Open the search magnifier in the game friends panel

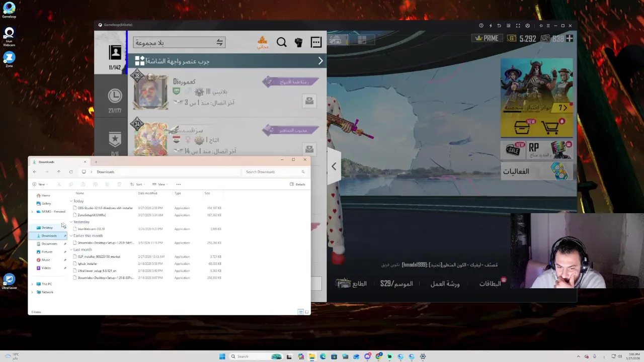282,43
